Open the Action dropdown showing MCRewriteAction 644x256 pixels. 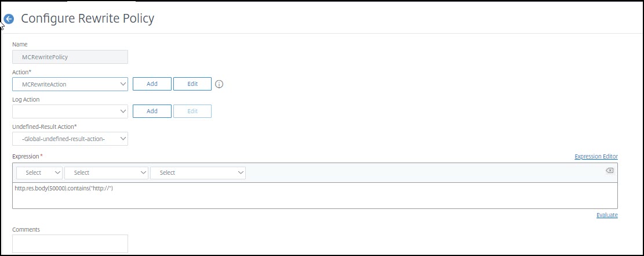pyautogui.click(x=70, y=84)
